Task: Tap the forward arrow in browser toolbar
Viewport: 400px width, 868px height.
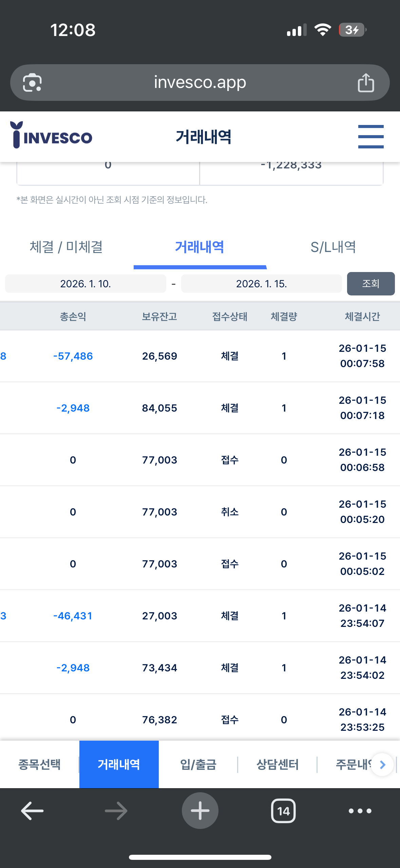Action: [116, 811]
